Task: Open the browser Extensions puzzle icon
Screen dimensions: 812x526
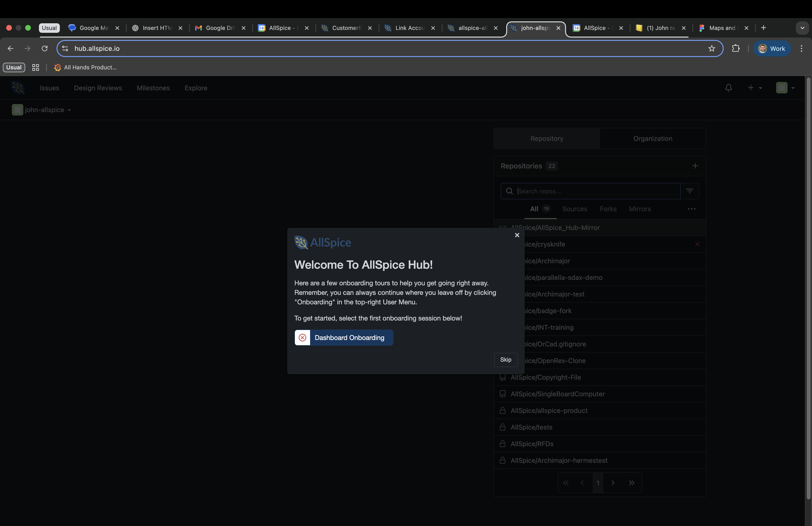Action: pyautogui.click(x=736, y=48)
